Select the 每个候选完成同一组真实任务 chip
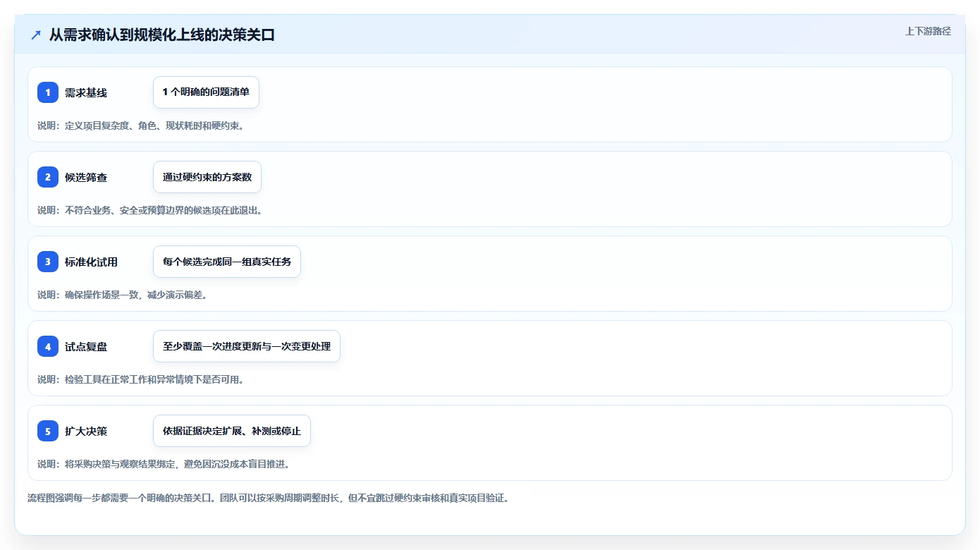The height and width of the screenshot is (550, 980). (227, 262)
